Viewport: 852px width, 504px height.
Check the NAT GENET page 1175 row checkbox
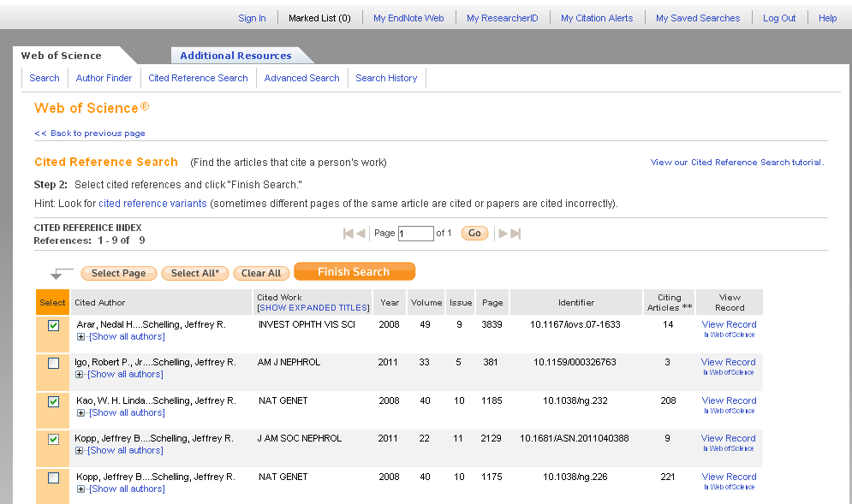[x=53, y=477]
